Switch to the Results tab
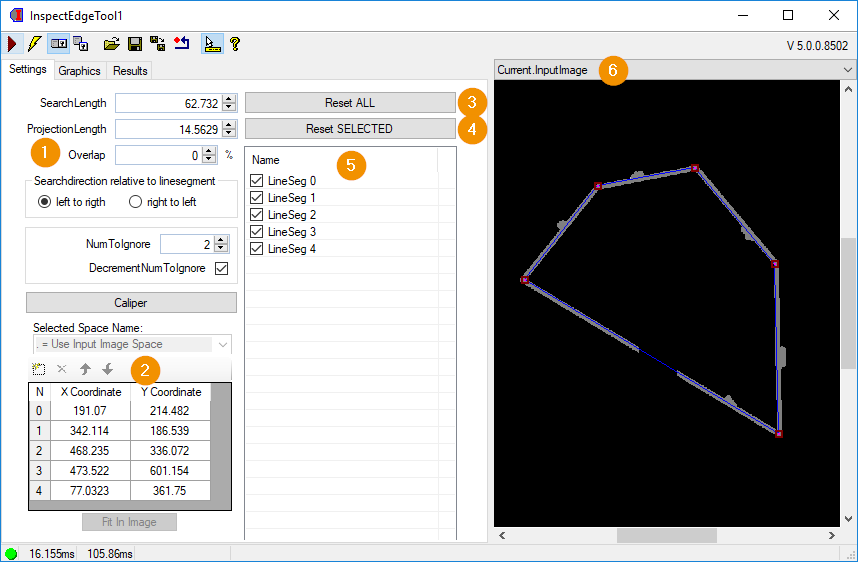 pos(130,71)
